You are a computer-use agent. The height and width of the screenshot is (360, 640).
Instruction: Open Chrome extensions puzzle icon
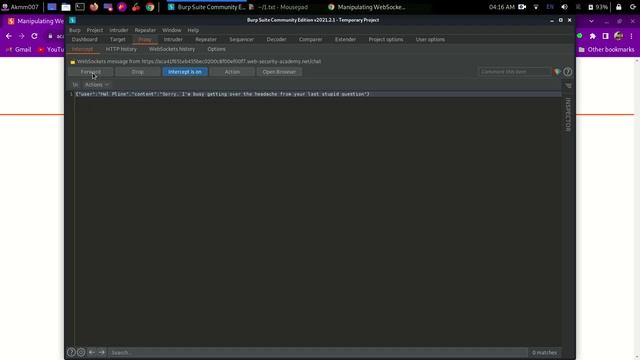(592, 36)
